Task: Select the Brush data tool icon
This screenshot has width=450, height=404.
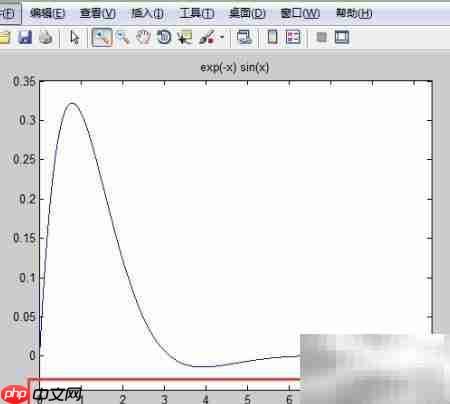Action: 207,37
